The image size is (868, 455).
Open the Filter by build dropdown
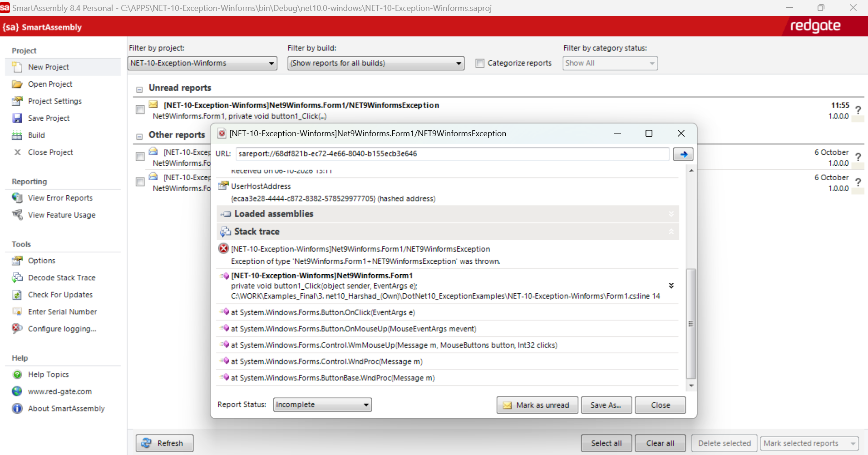[x=376, y=63]
